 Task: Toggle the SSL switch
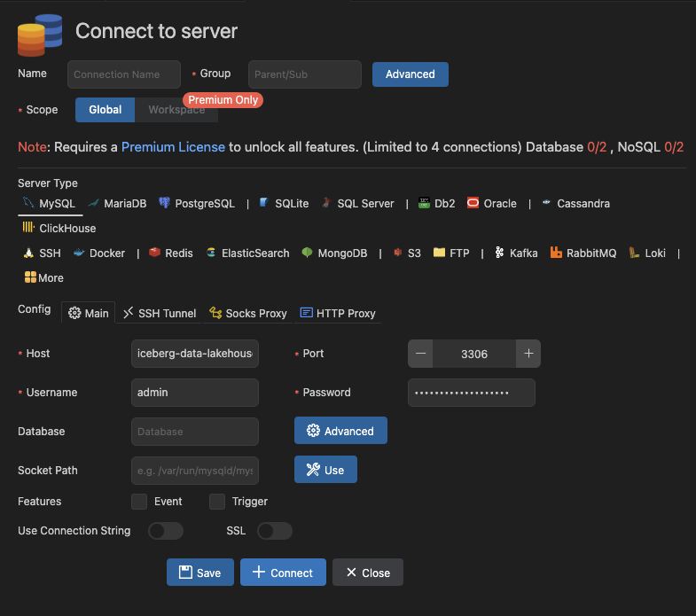pyautogui.click(x=275, y=531)
